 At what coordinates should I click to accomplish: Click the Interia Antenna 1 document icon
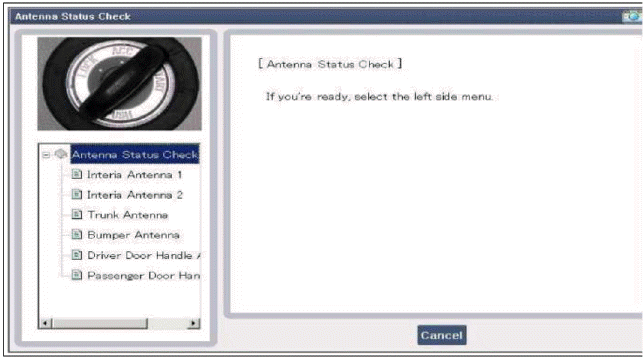[x=77, y=174]
